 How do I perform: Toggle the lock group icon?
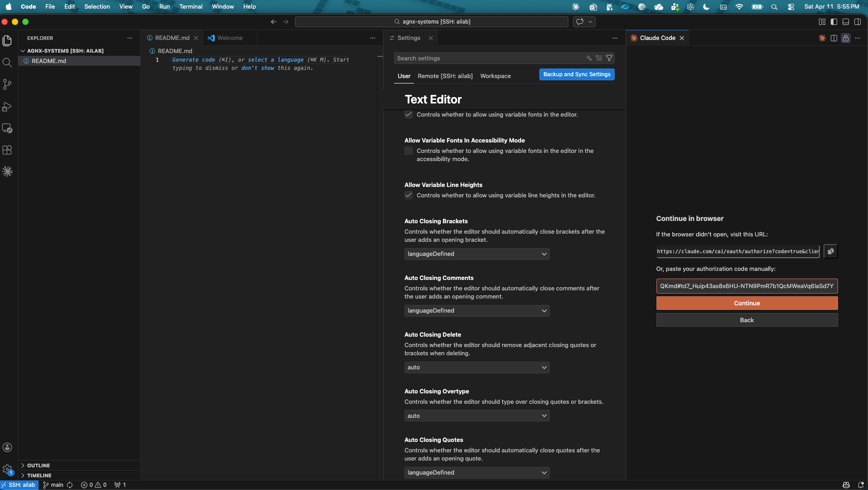point(846,38)
